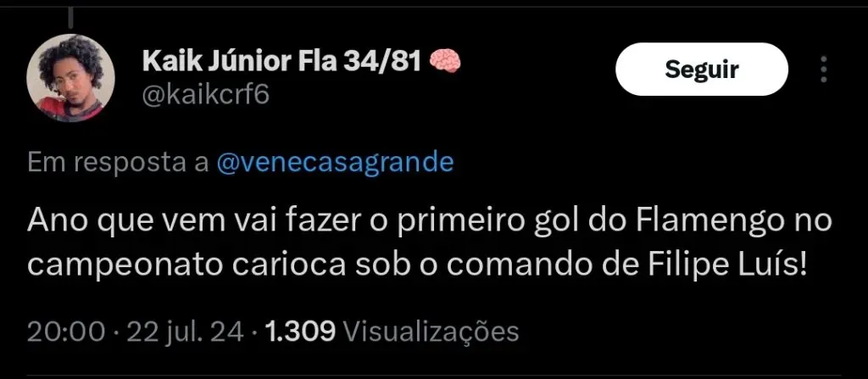
Task: Click the "Em resposta a" label
Action: 118,163
